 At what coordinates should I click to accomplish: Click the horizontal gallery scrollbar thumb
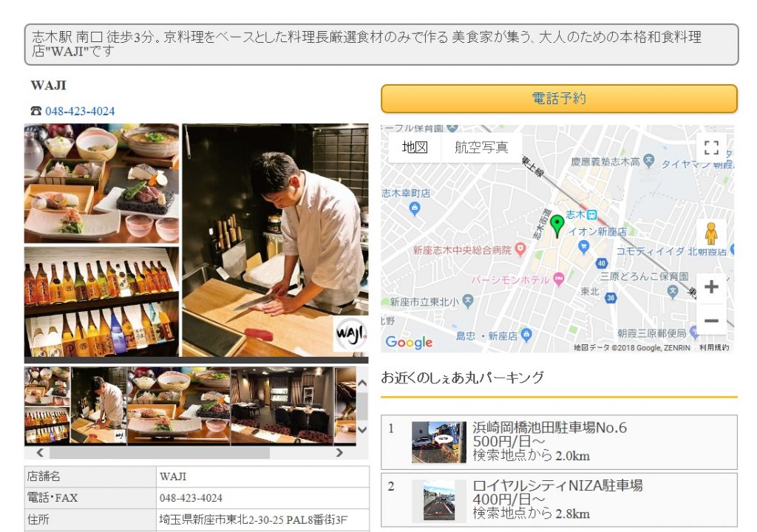click(x=160, y=452)
